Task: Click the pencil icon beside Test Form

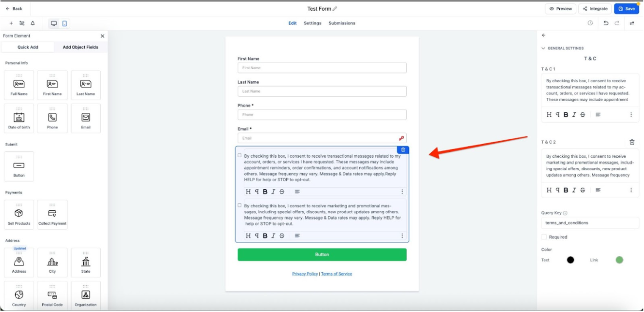Action: pyautogui.click(x=335, y=9)
